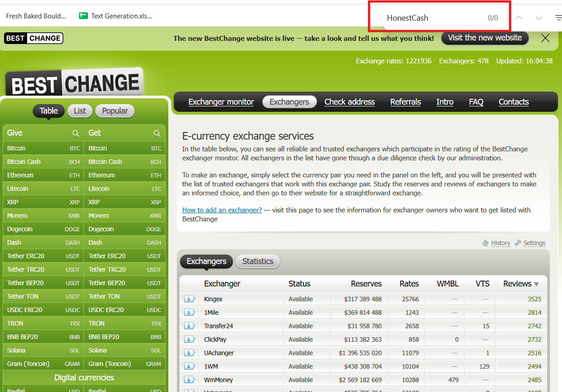
Task: Select Tether TRC20 in the Get column
Action: click(x=124, y=269)
